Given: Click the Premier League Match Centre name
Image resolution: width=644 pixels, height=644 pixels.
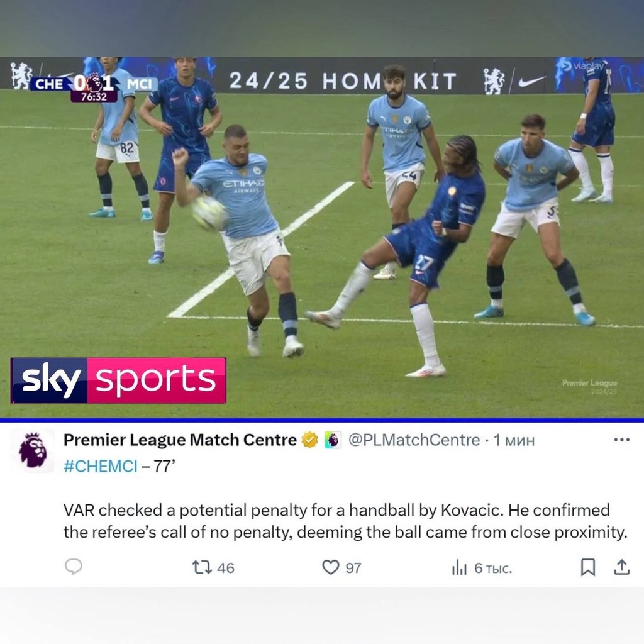Looking at the screenshot, I should (x=180, y=440).
